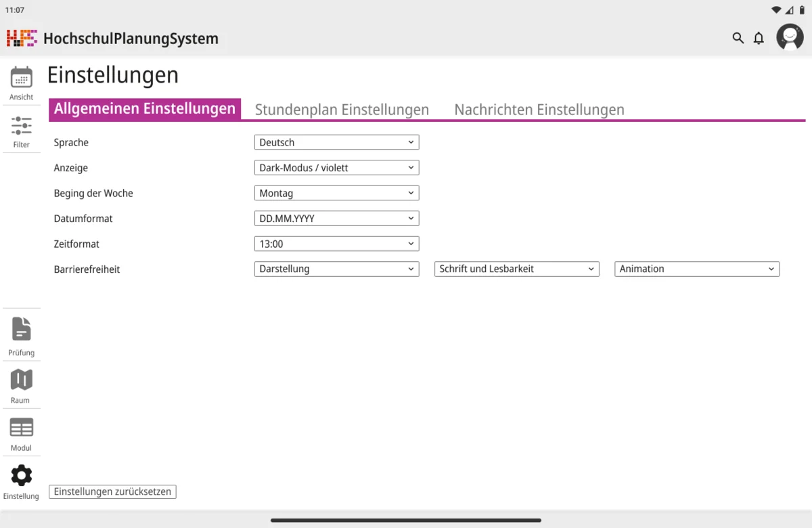Expand the Zeitformat 13:00 dropdown

point(336,244)
